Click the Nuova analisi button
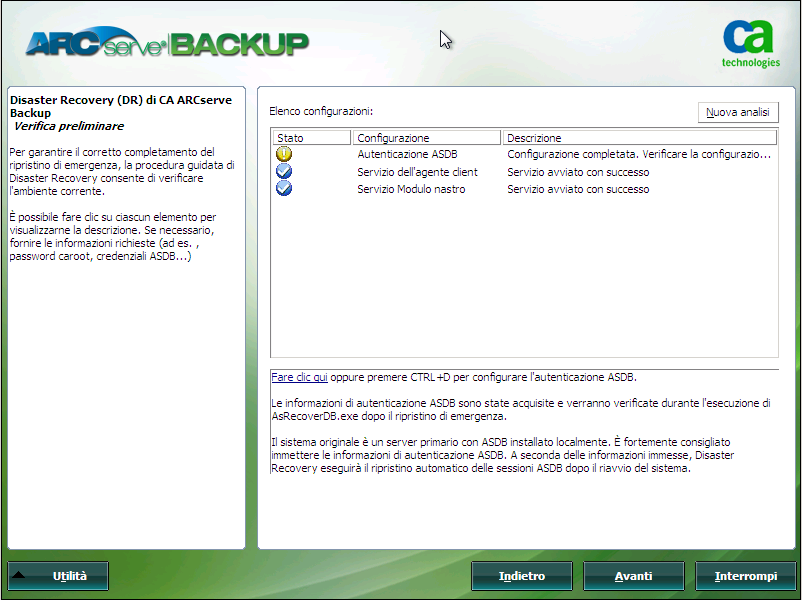This screenshot has height=600, width=802. click(738, 112)
